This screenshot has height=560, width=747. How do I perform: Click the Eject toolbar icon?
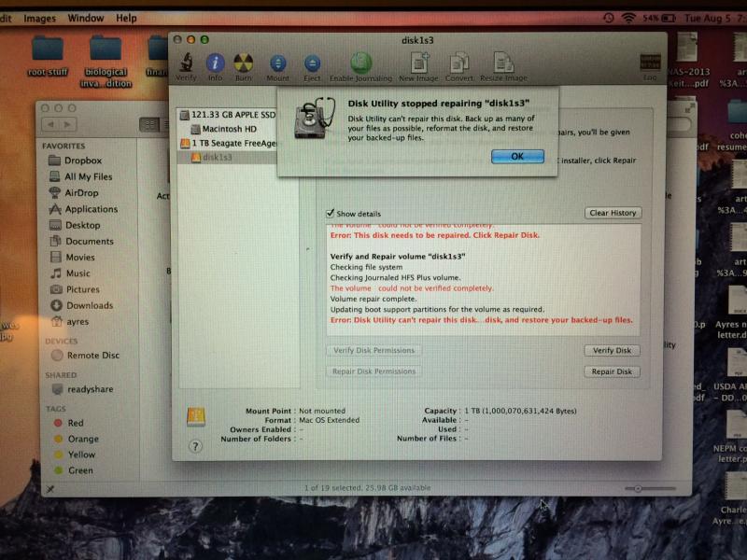point(312,67)
